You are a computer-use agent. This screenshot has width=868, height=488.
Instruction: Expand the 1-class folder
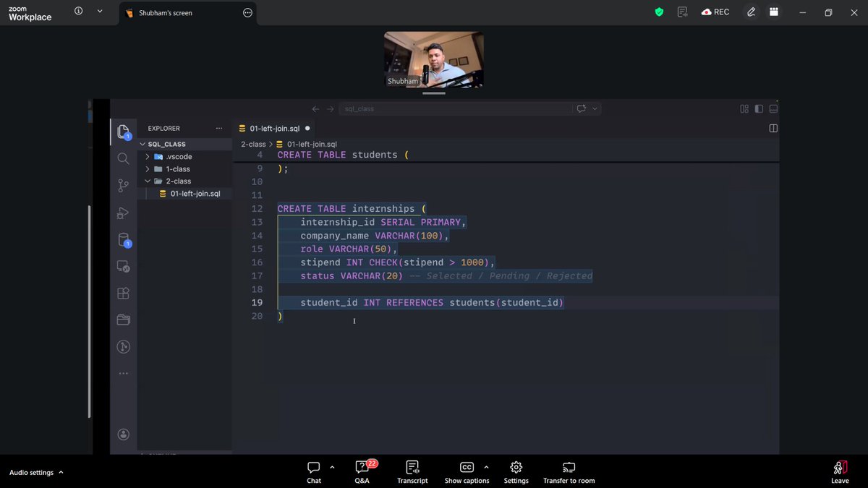click(x=148, y=168)
